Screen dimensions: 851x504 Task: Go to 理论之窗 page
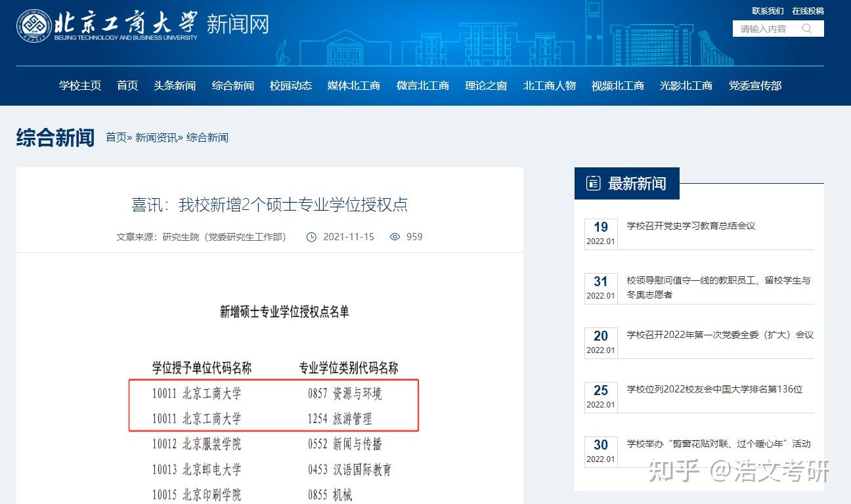click(486, 85)
